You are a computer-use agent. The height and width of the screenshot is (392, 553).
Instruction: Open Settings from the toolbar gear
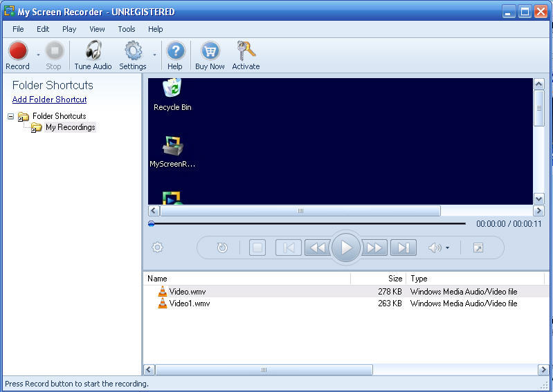coord(132,52)
